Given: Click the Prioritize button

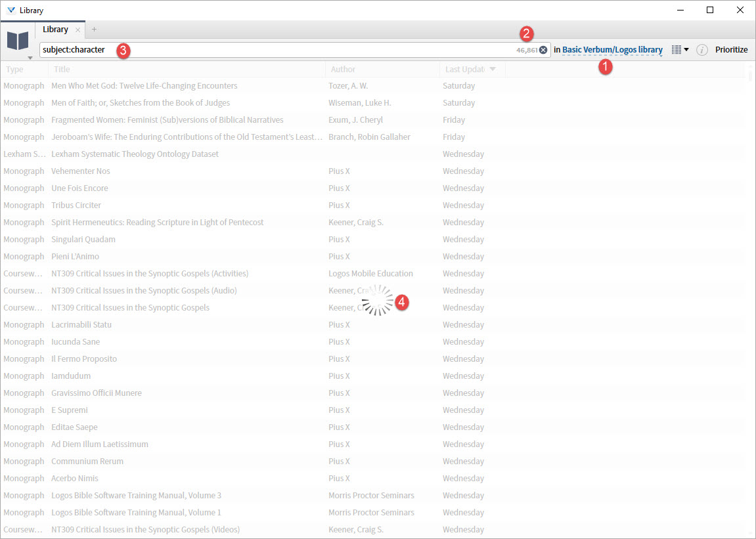Looking at the screenshot, I should (732, 50).
